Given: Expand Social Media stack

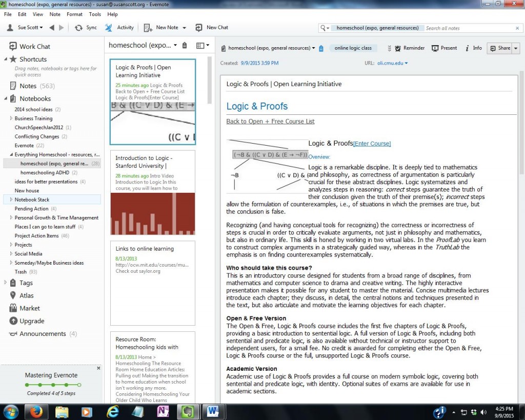Looking at the screenshot, I should click(11, 253).
